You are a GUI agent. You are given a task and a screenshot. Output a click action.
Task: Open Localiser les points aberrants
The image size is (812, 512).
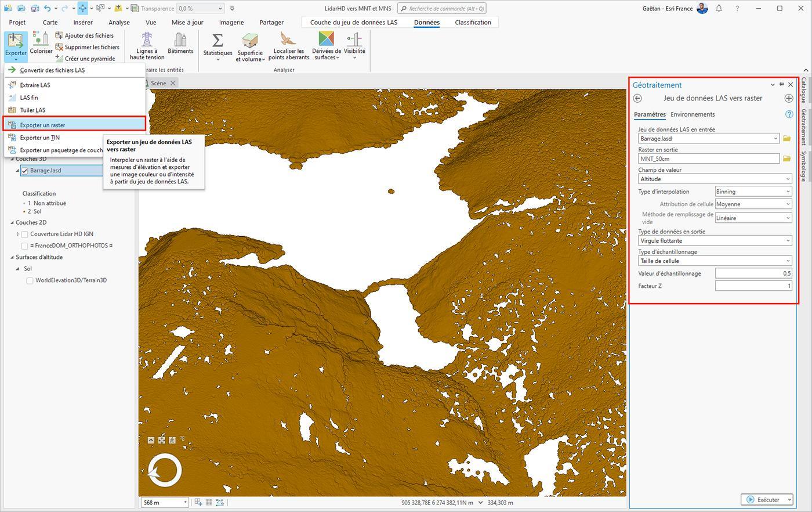[x=289, y=46]
